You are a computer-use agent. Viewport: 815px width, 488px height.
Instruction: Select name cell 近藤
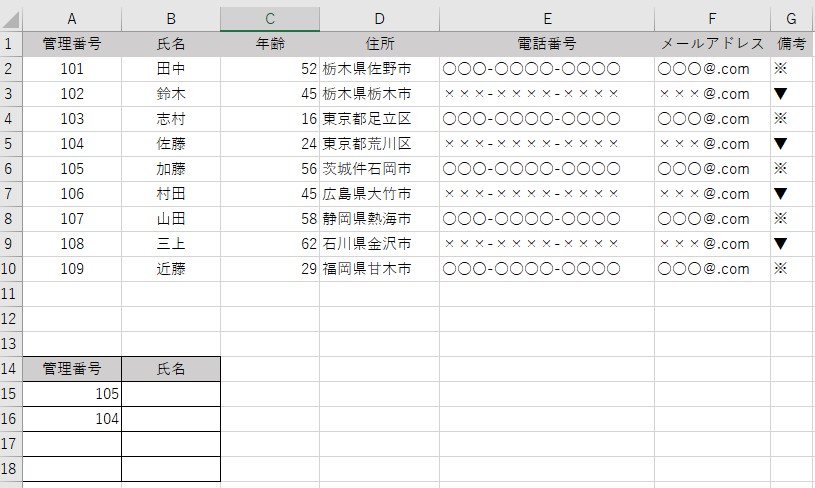tap(171, 269)
